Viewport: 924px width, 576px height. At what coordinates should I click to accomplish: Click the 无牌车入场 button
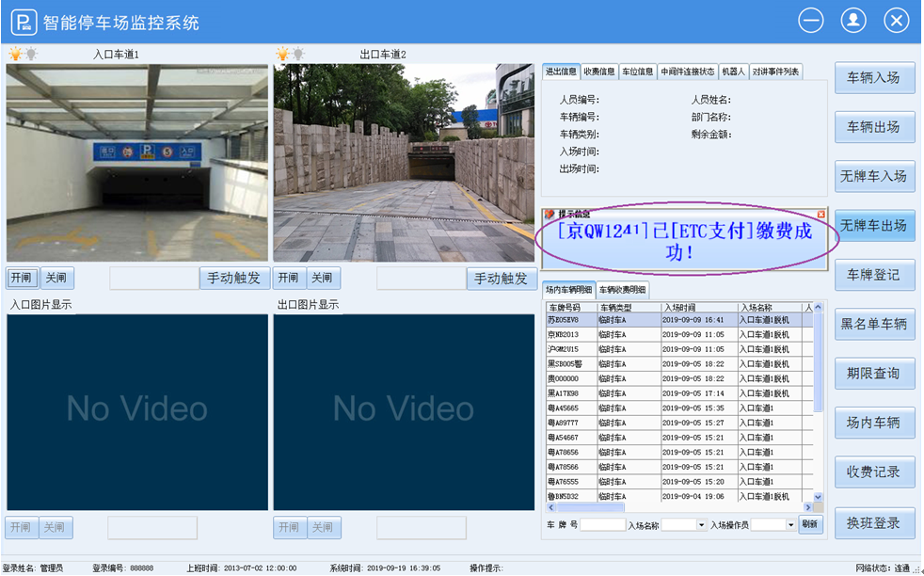pyautogui.click(x=874, y=176)
